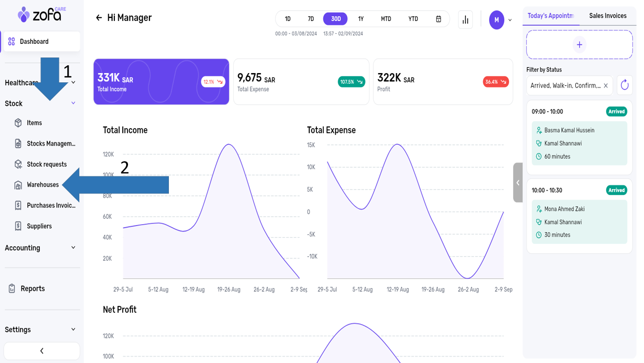Select the 1D time range
The width and height of the screenshot is (644, 363).
[x=288, y=19]
